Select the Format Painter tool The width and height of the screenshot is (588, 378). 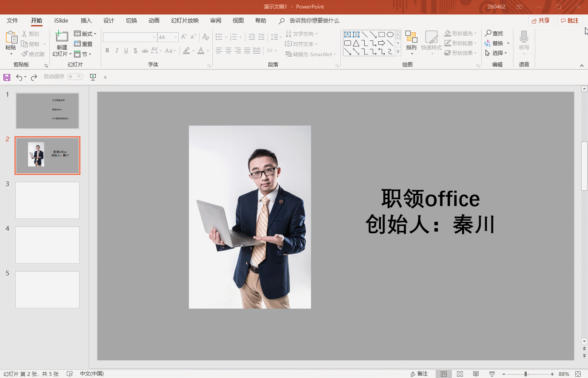click(x=33, y=53)
